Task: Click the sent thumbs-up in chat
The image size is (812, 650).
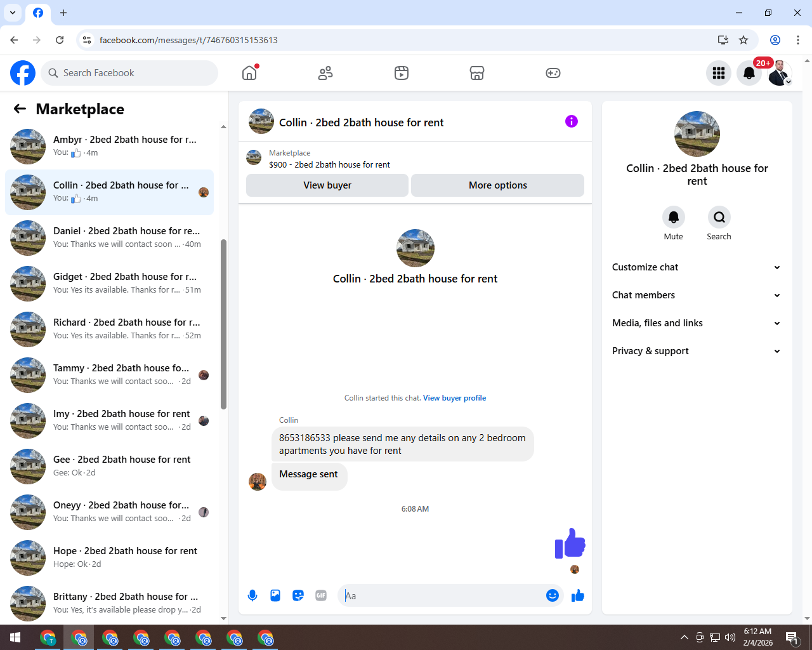Action: pyautogui.click(x=570, y=544)
